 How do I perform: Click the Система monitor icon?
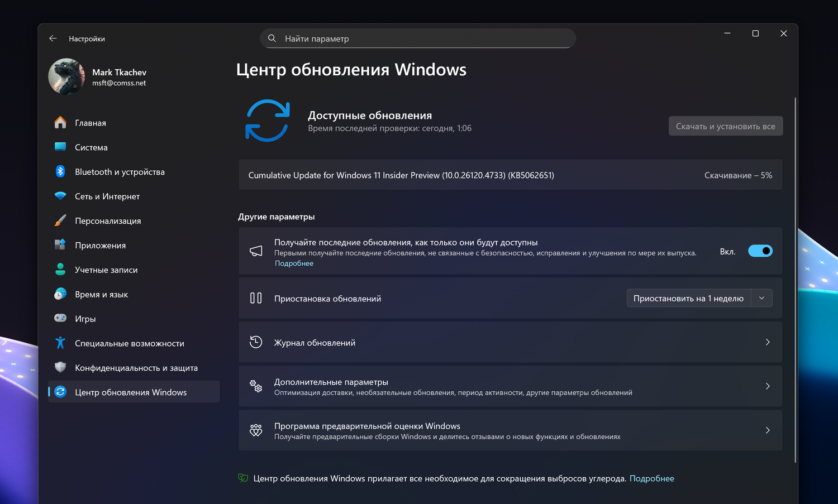pos(60,147)
